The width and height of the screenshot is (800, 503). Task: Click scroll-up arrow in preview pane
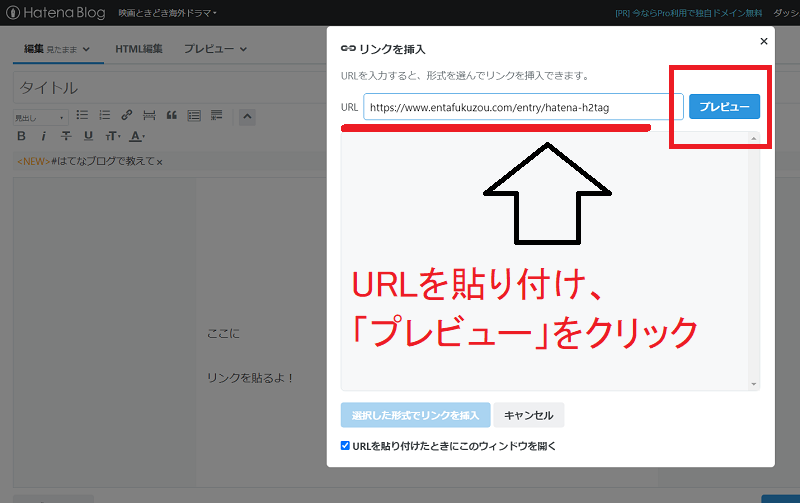click(754, 138)
